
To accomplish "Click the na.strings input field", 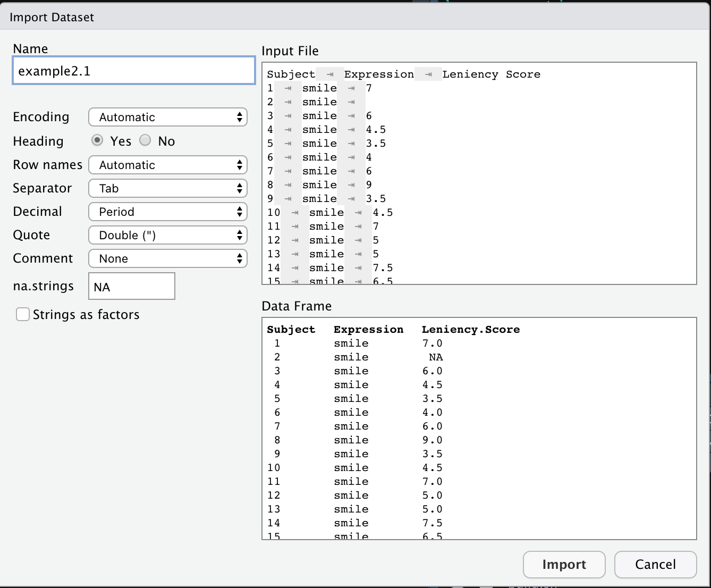I will pos(131,287).
